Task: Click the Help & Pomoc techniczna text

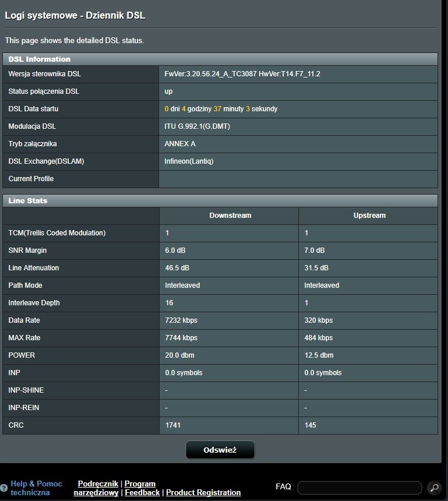Action: coord(36,488)
